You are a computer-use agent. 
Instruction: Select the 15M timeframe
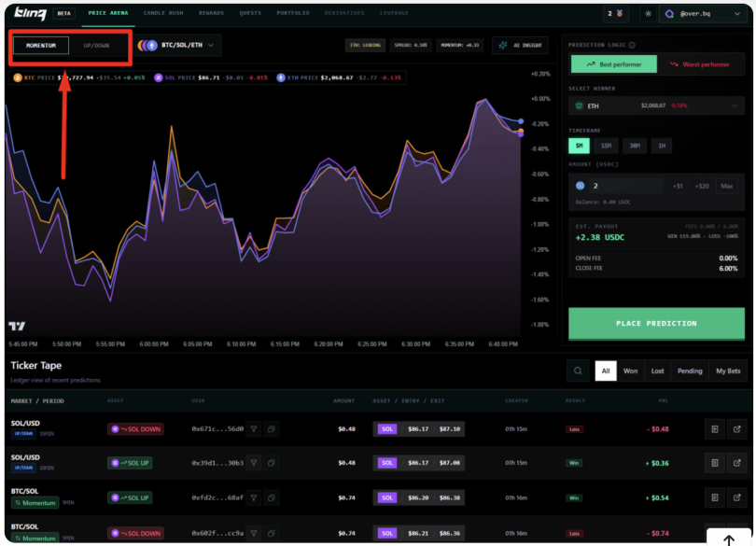[x=605, y=146]
